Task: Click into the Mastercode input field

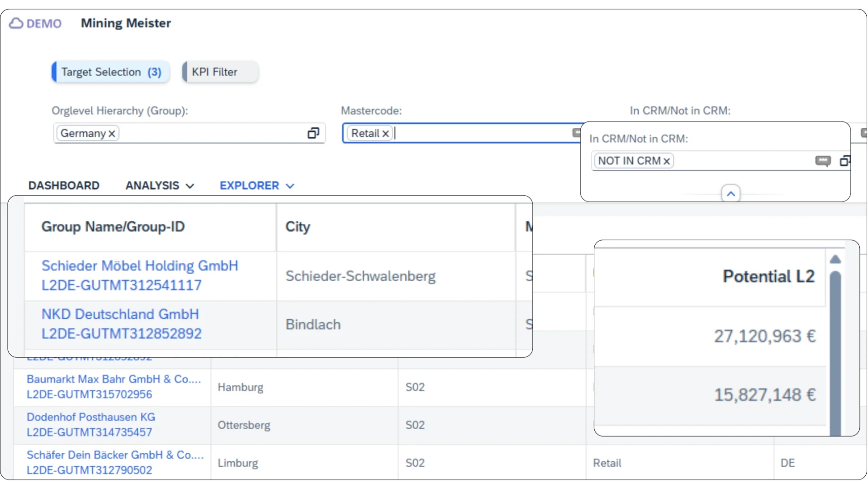Action: point(480,133)
